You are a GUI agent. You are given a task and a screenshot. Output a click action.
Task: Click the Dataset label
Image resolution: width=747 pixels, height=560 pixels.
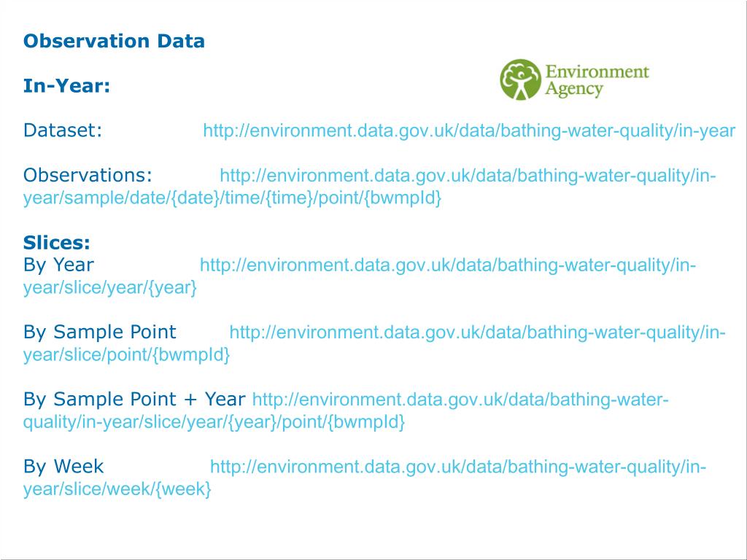point(63,131)
